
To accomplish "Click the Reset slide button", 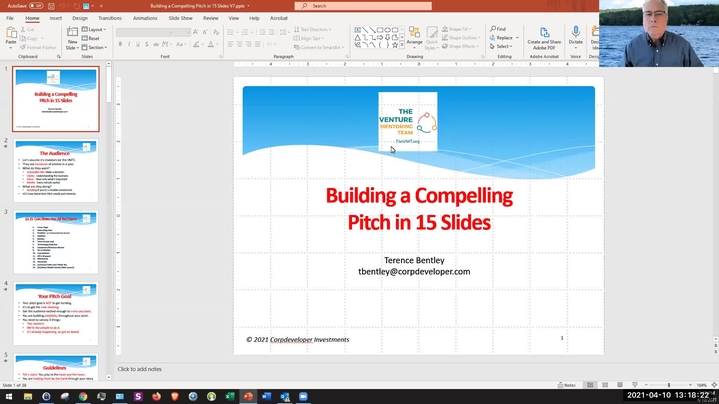I will pos(91,39).
